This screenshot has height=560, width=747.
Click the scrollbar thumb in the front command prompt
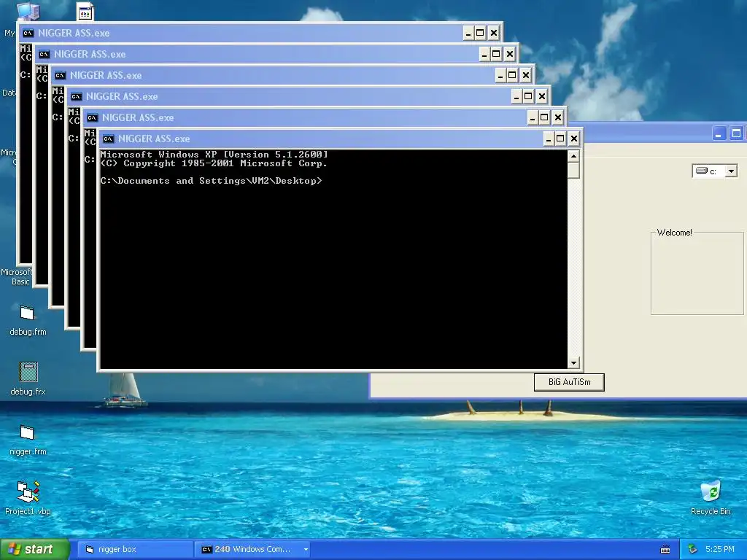point(573,171)
